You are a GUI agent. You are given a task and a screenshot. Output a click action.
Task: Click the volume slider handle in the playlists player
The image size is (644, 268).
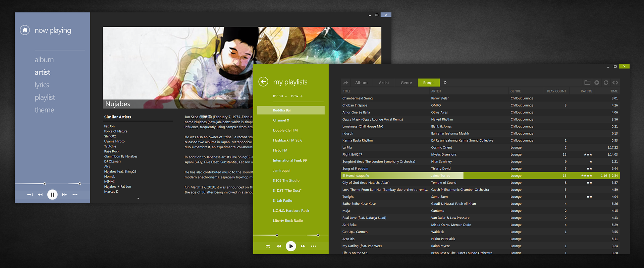[318, 235]
